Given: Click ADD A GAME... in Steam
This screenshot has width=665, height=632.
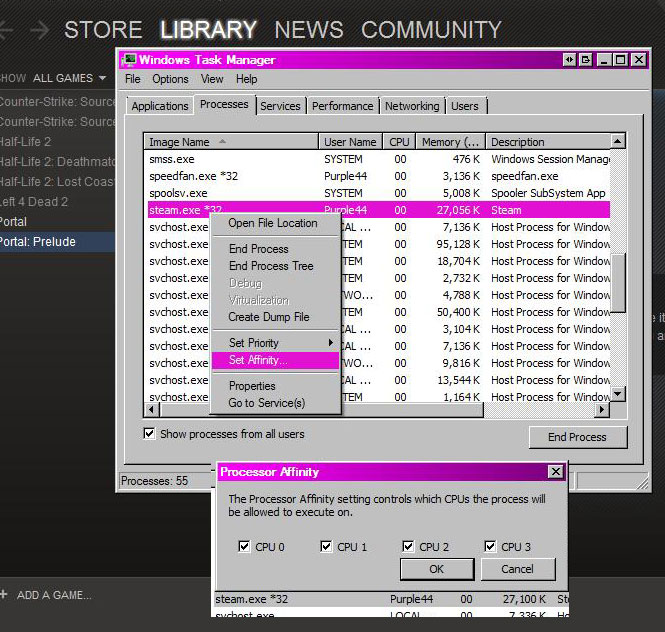Looking at the screenshot, I should pos(54,595).
